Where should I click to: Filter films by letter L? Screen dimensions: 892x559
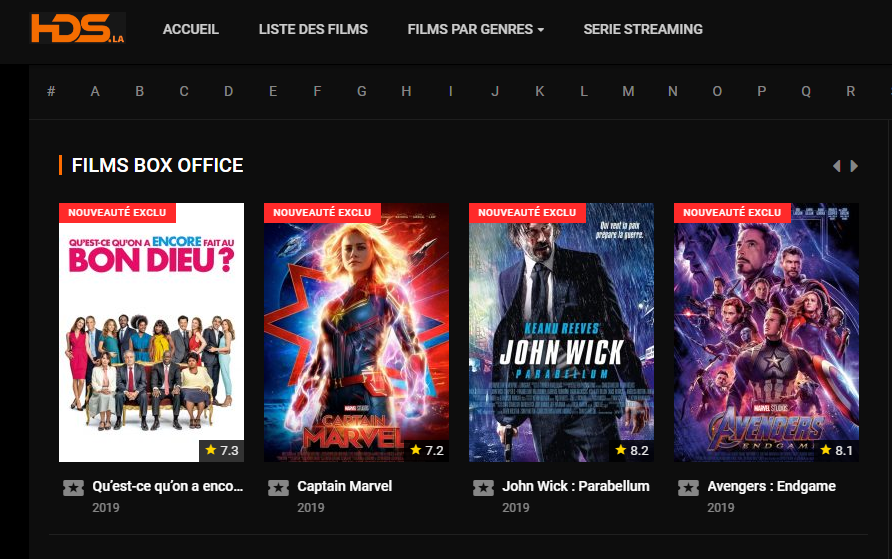point(584,91)
